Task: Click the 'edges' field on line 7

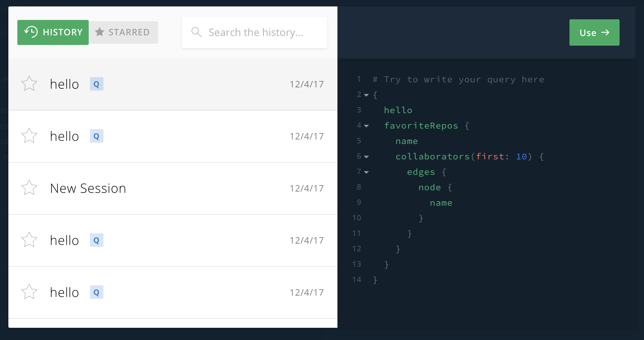Action: pos(421,172)
